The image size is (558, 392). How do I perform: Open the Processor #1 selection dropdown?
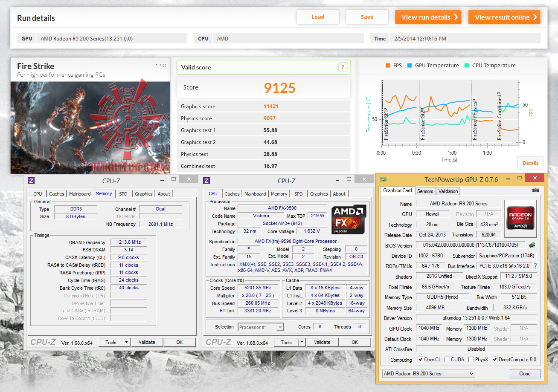[261, 327]
